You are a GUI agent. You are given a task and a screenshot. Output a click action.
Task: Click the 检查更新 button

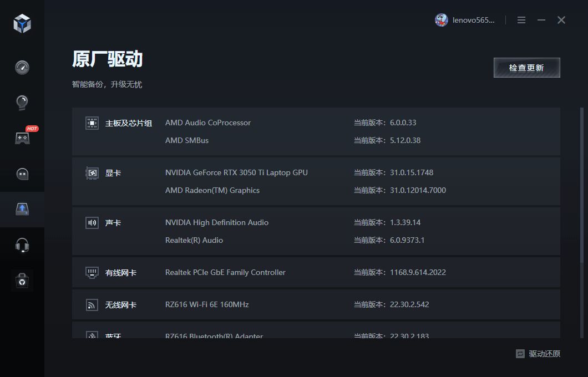pos(526,68)
